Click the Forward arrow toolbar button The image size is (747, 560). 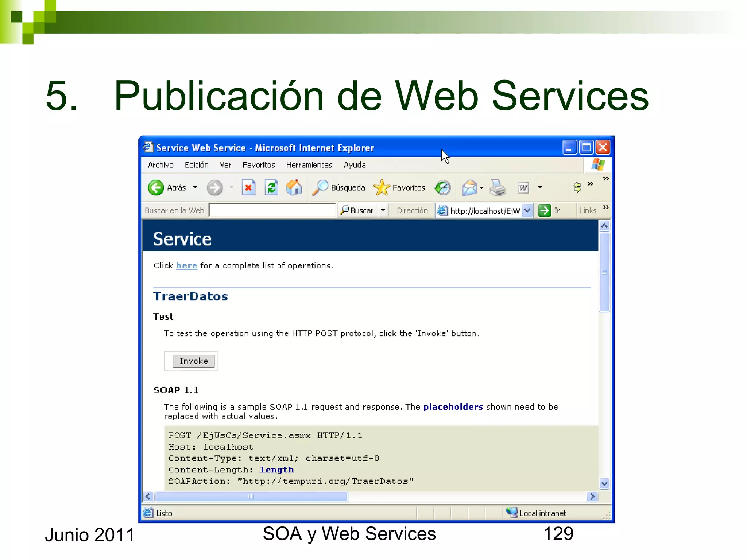214,188
